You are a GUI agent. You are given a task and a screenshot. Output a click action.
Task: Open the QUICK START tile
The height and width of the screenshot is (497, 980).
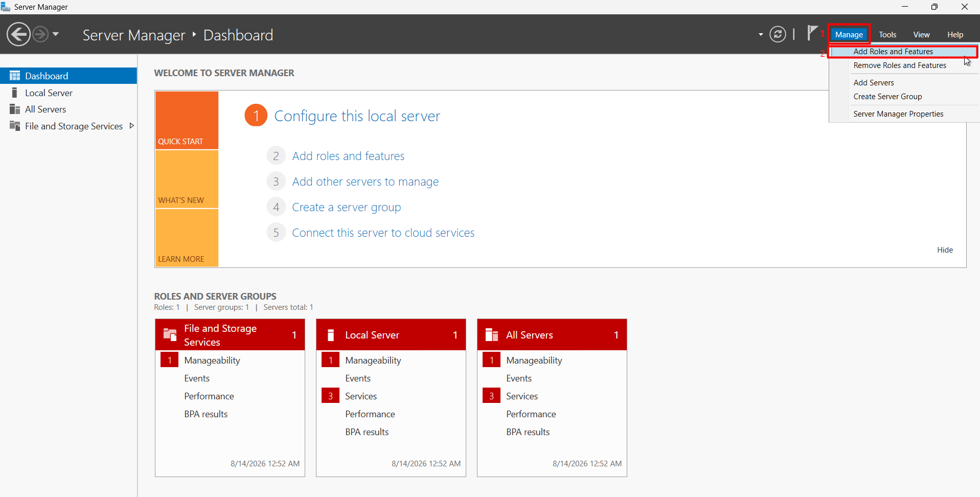point(187,120)
